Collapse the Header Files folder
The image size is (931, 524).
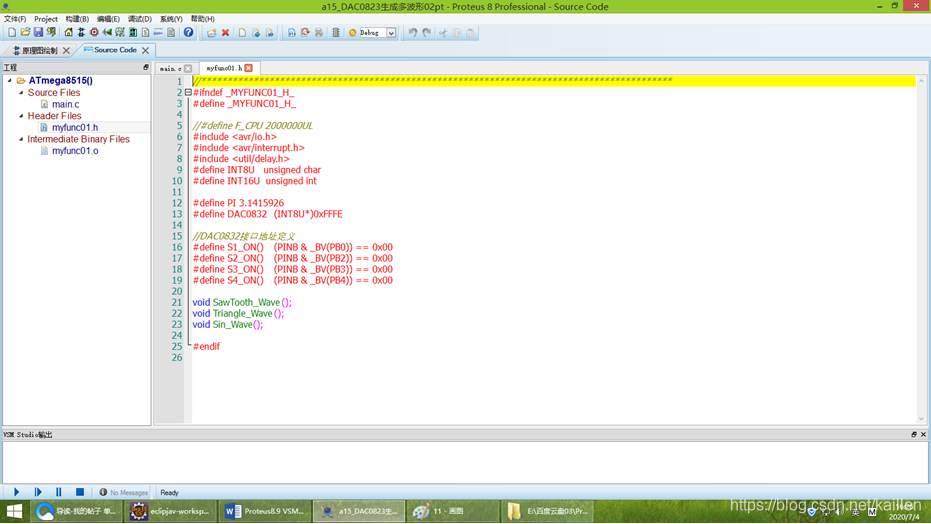click(x=21, y=116)
